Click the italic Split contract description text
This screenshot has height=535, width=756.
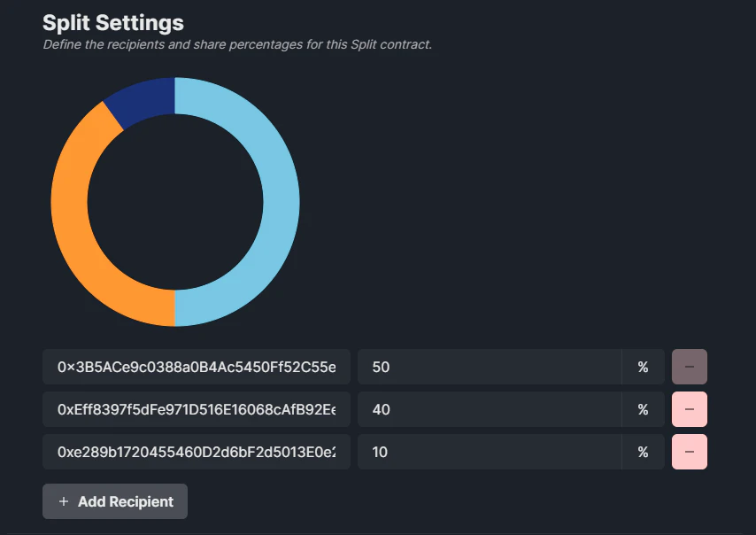click(x=237, y=44)
